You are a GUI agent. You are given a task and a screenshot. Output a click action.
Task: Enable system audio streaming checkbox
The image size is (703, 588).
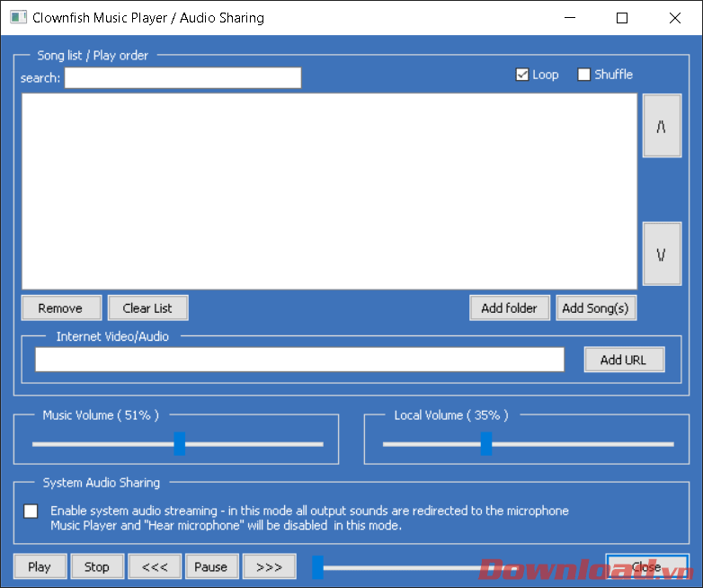pyautogui.click(x=31, y=511)
